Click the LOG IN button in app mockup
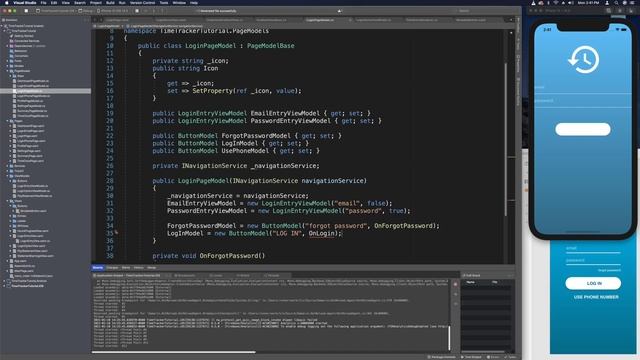The image size is (640, 360). (x=593, y=283)
